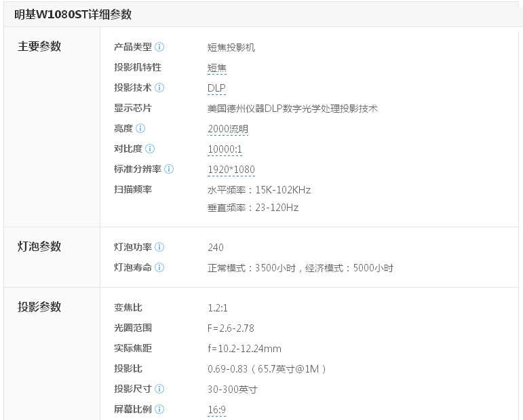Click the 变焦比 label
523x420 pixels.
128,307
